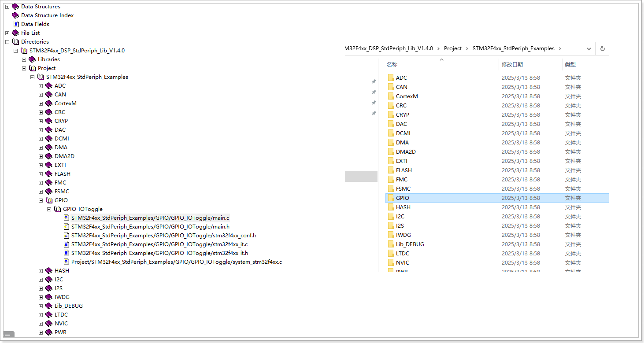644x343 pixels.
Task: Click the CortexM book icon in tree
Action: (49, 103)
